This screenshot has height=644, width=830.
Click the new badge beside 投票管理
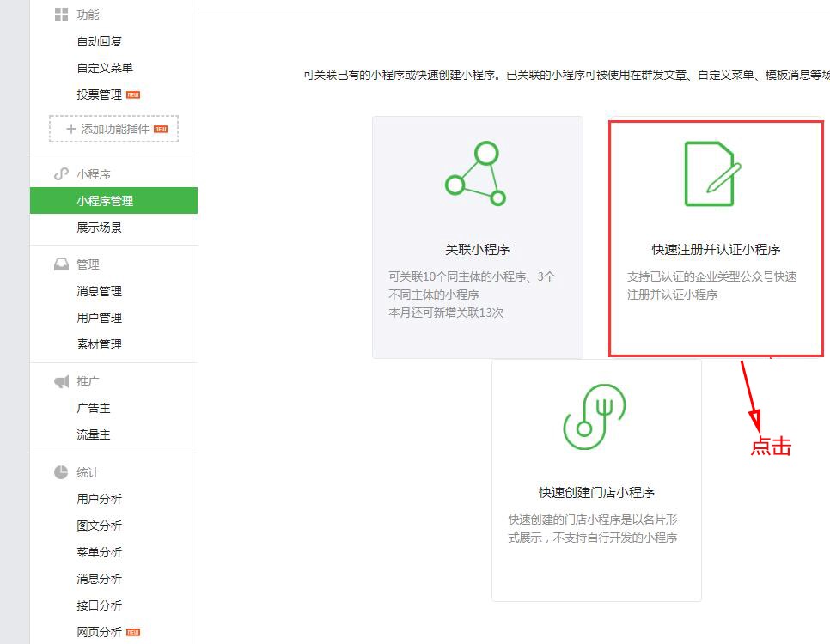133,94
